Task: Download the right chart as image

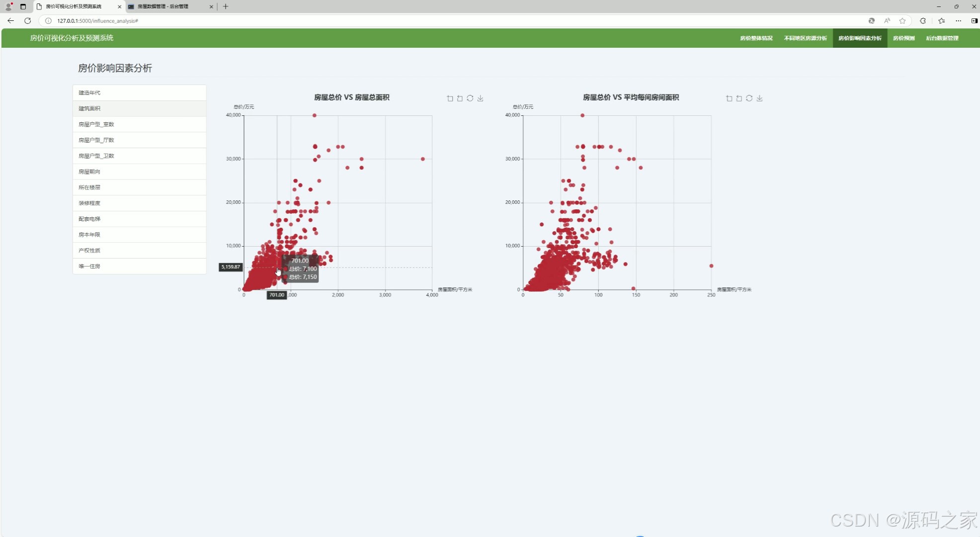Action: pyautogui.click(x=760, y=98)
